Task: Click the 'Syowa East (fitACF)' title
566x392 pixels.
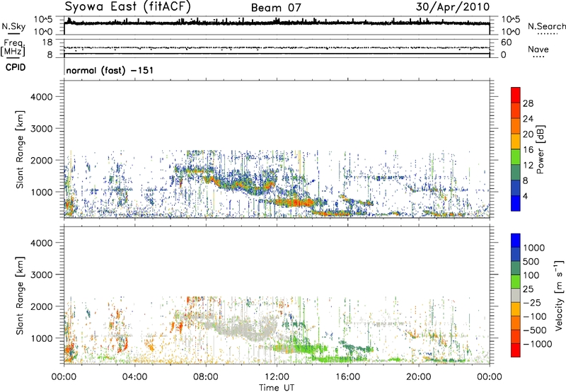Action: (x=127, y=6)
